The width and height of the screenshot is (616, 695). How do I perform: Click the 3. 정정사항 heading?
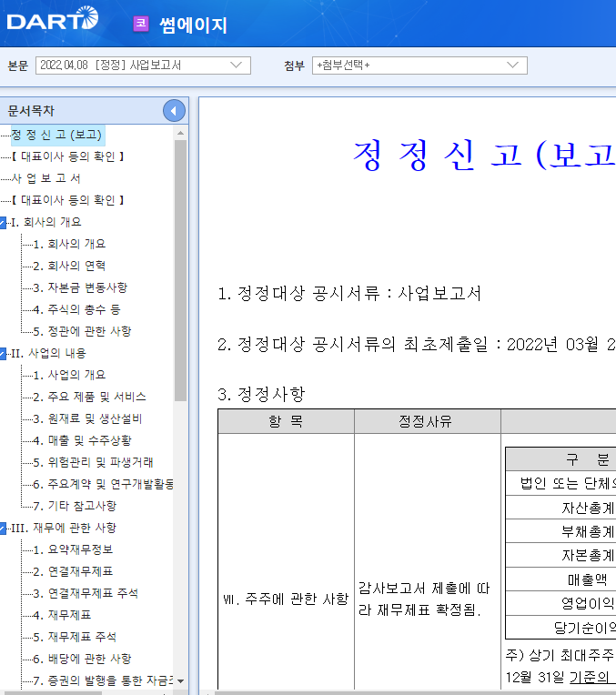261,394
